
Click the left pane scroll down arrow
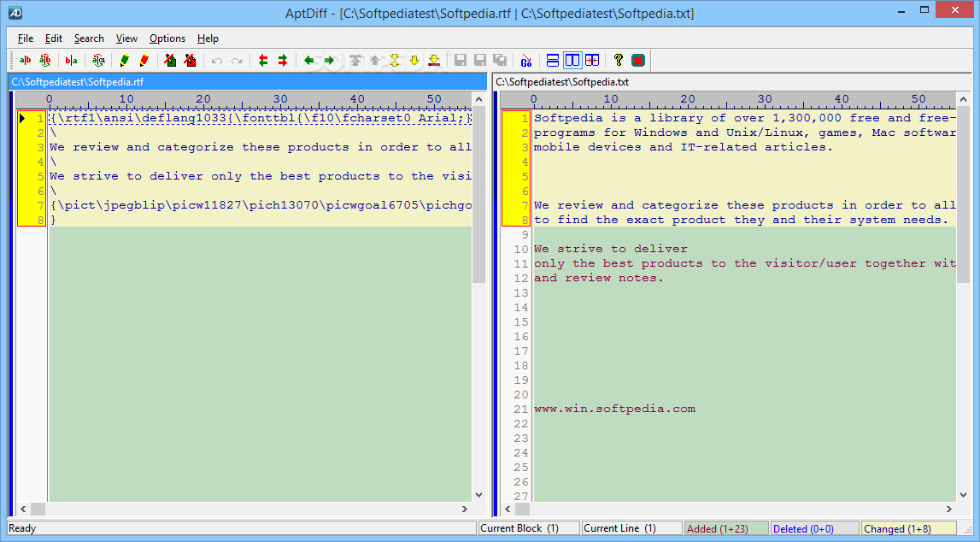478,494
